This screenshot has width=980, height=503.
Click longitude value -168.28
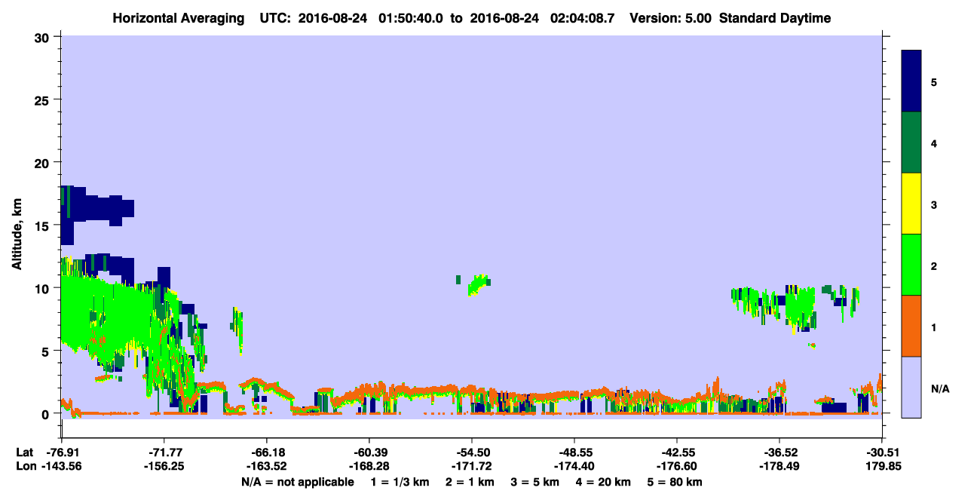click(369, 467)
